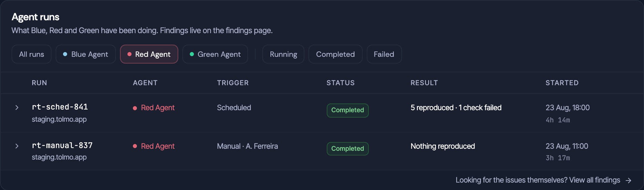Click the 'Manual · A. Ferreira' trigger cell
This screenshot has width=644, height=190.
[247, 146]
